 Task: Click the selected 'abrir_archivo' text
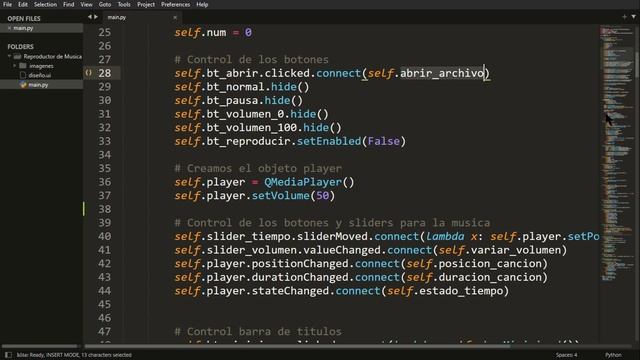(442, 73)
